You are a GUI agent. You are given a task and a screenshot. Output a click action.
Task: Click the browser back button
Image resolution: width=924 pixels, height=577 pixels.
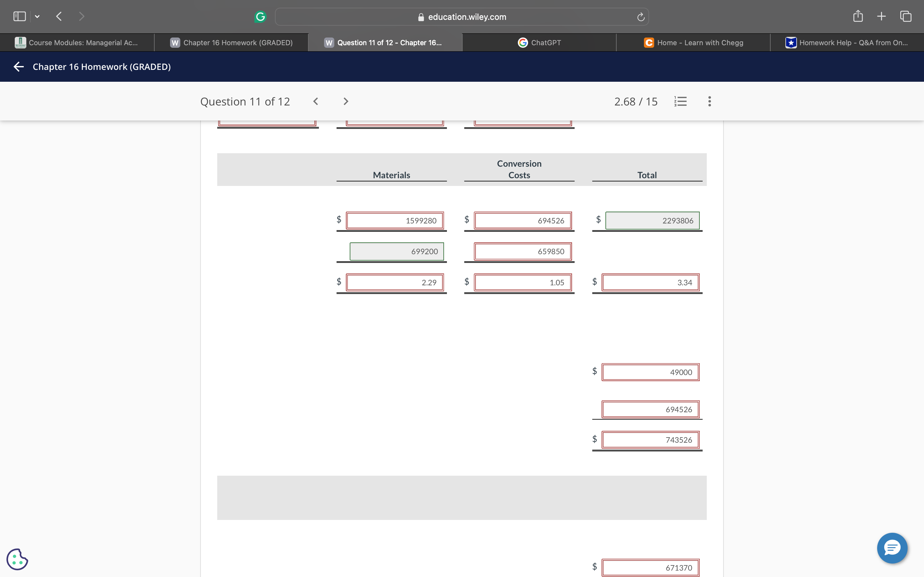pyautogui.click(x=59, y=16)
